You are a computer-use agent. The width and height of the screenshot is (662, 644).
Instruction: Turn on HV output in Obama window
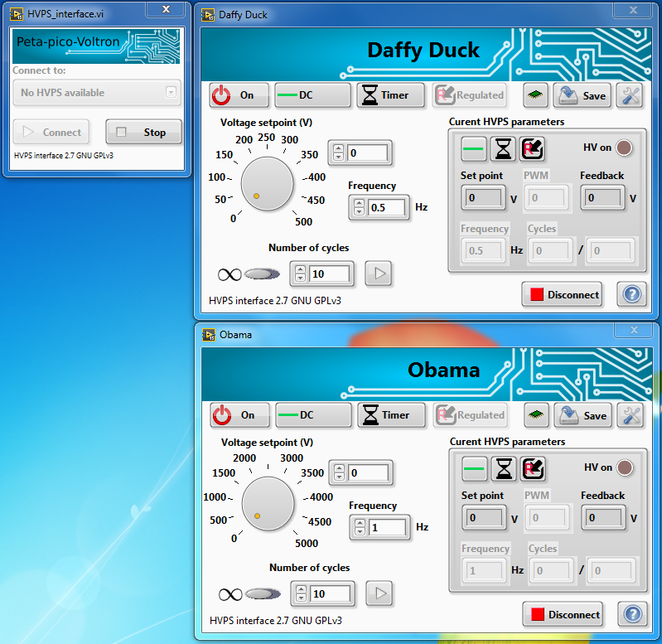point(239,415)
